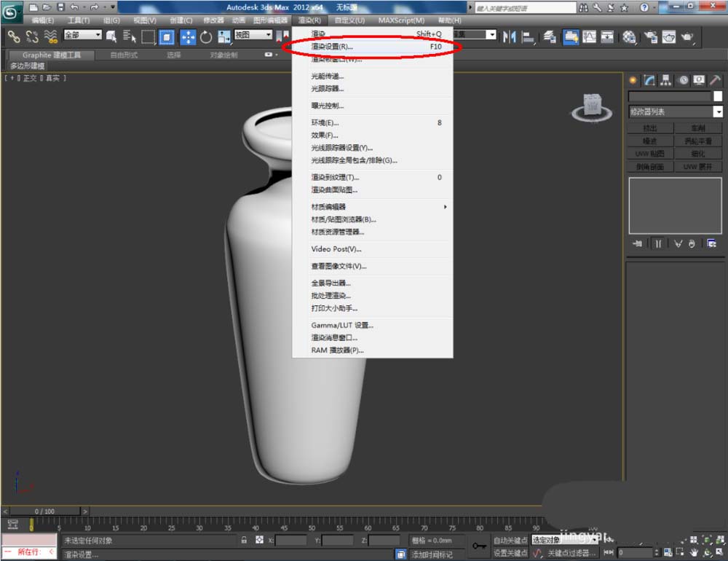Screen dimensions: 728x561
Task: Open the 编辑(E) menu
Action: 43,20
